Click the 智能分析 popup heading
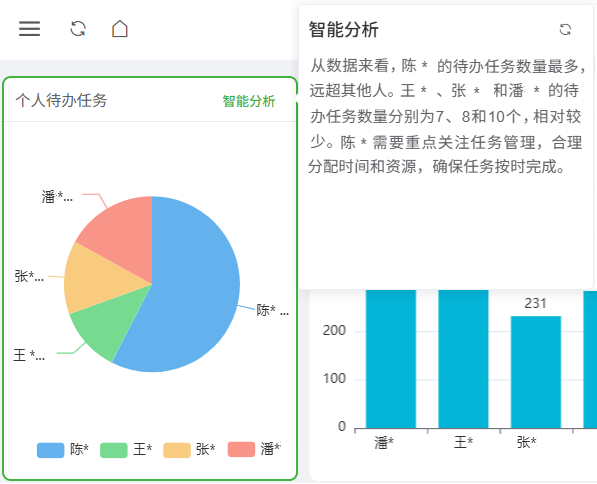 tap(343, 30)
